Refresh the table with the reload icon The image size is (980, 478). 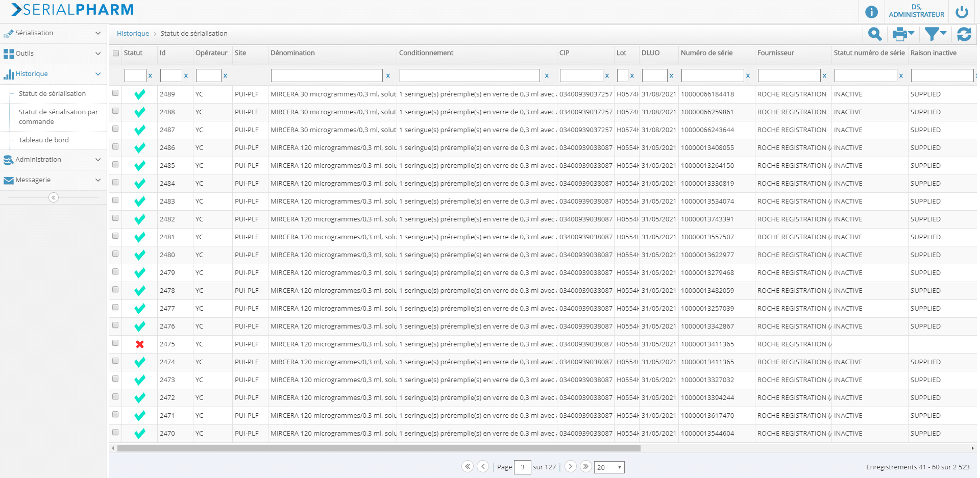[964, 34]
